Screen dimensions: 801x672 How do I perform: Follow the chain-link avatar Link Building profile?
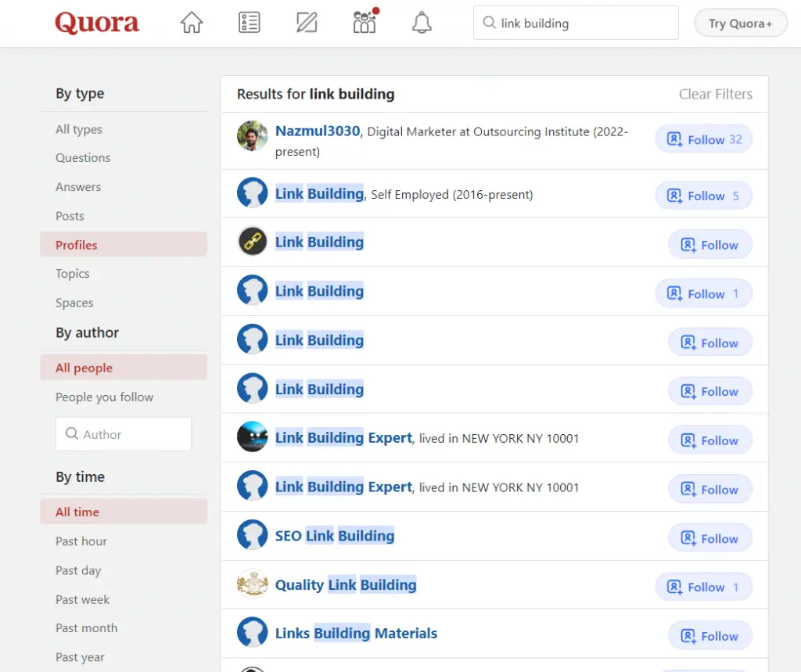710,244
